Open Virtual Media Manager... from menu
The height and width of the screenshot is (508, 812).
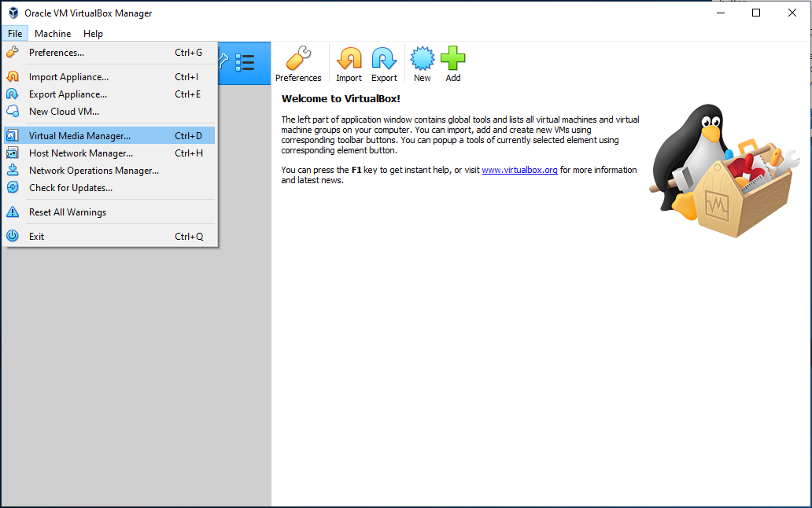pos(109,135)
